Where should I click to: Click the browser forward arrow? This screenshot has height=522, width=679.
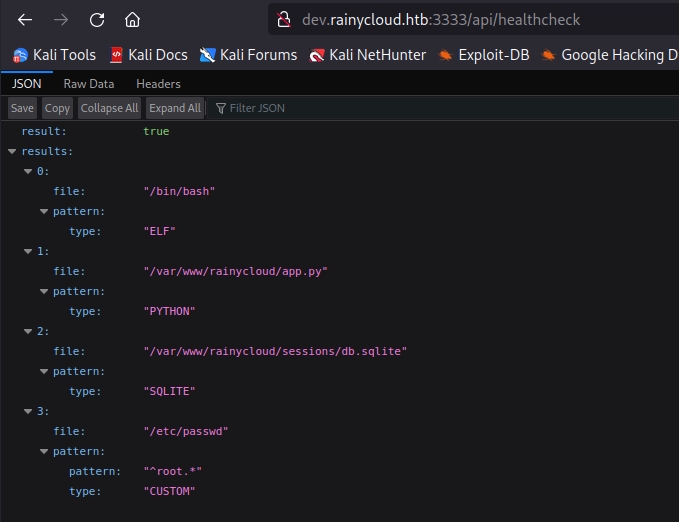tap(61, 20)
